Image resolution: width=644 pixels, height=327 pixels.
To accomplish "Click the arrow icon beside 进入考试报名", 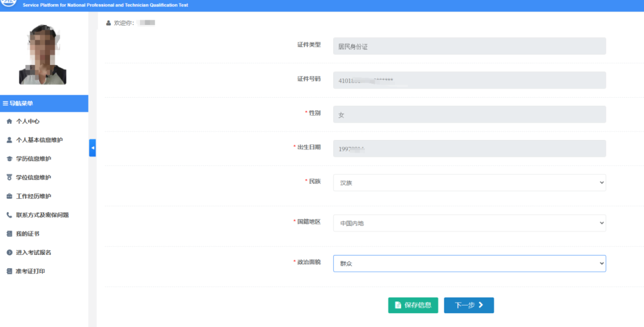I will pyautogui.click(x=10, y=253).
